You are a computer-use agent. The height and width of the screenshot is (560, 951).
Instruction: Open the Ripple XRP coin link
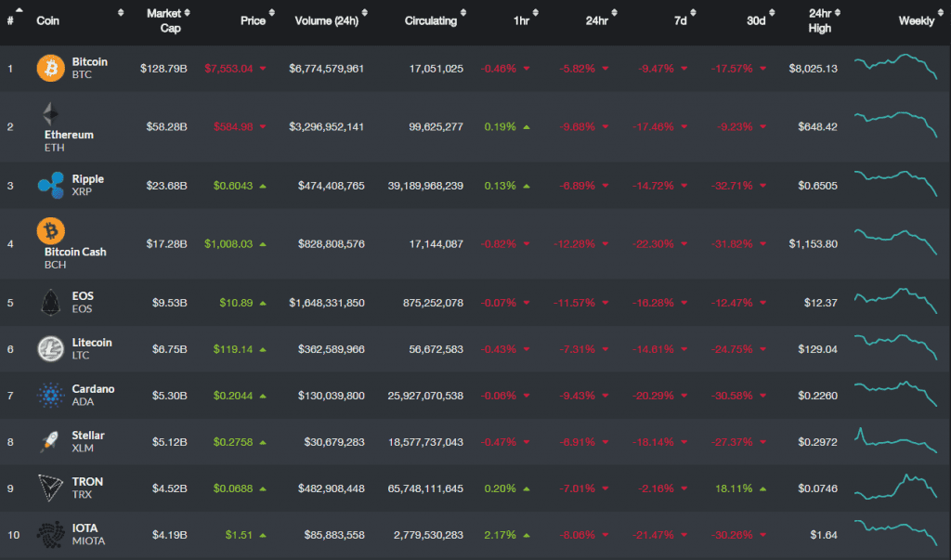(88, 185)
